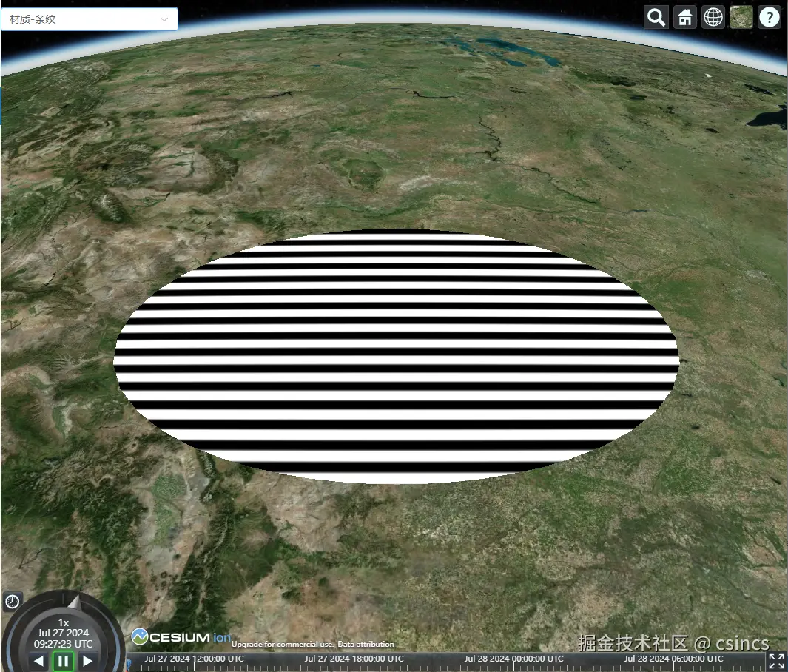Image resolution: width=788 pixels, height=672 pixels.
Task: Pause the animation clock
Action: [x=64, y=660]
